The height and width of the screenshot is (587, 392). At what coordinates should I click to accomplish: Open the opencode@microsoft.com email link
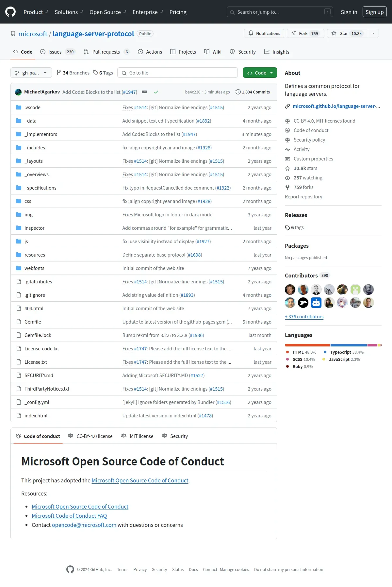coord(84,525)
